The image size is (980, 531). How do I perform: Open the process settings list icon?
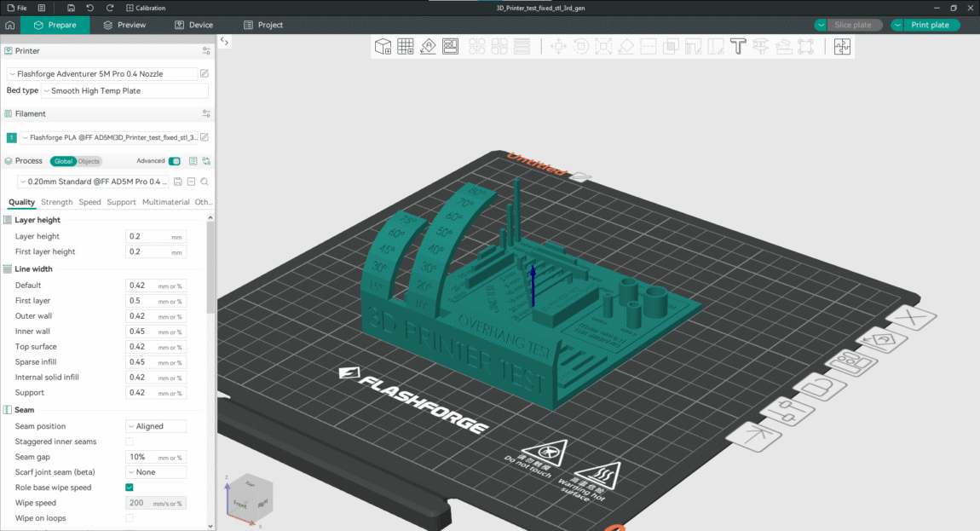[193, 161]
